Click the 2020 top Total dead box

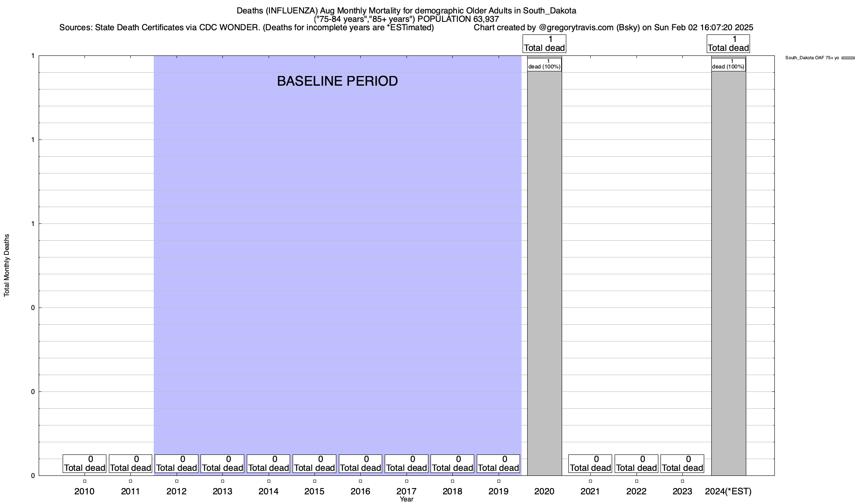[x=544, y=44]
